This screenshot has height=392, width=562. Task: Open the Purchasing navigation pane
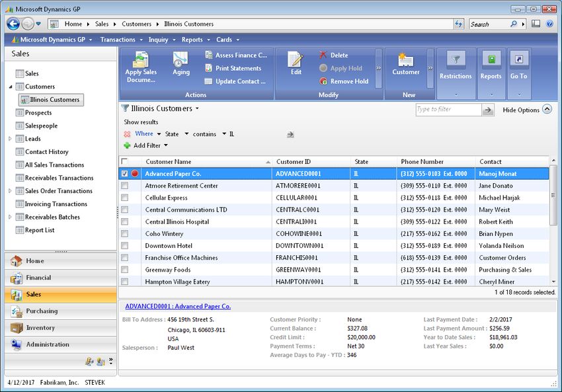[61, 311]
